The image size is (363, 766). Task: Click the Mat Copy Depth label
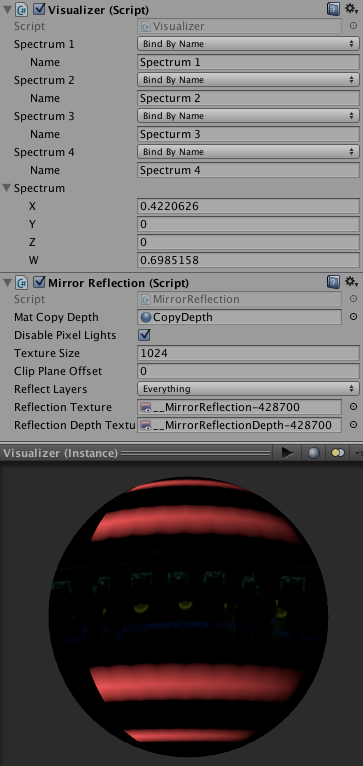[56, 317]
